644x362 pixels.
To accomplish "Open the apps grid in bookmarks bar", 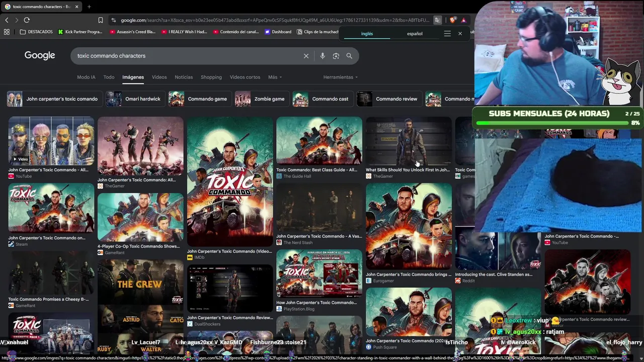I will tap(7, 32).
